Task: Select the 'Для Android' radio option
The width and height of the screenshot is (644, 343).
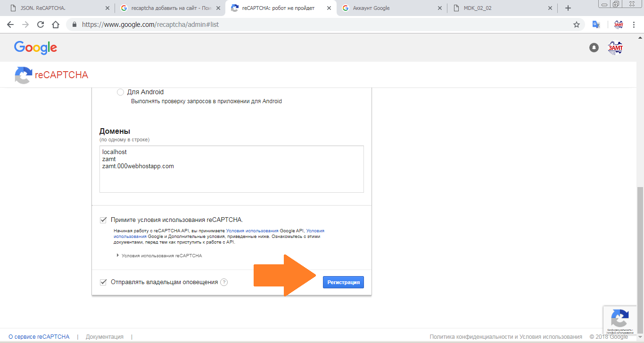Action: click(x=120, y=92)
